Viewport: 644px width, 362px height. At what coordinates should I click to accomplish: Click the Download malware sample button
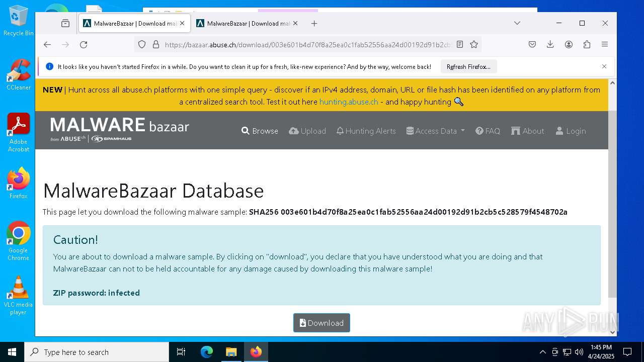coord(321,323)
